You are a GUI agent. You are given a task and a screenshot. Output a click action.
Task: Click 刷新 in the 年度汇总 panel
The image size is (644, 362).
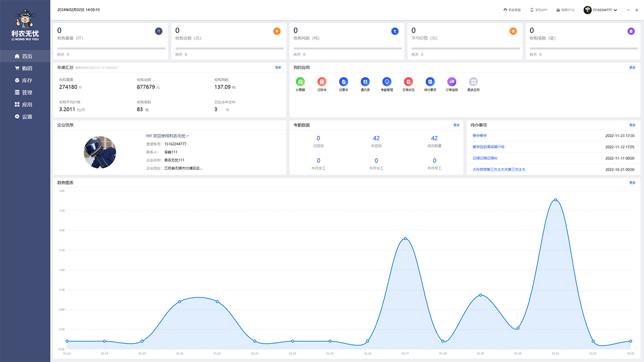pos(278,67)
